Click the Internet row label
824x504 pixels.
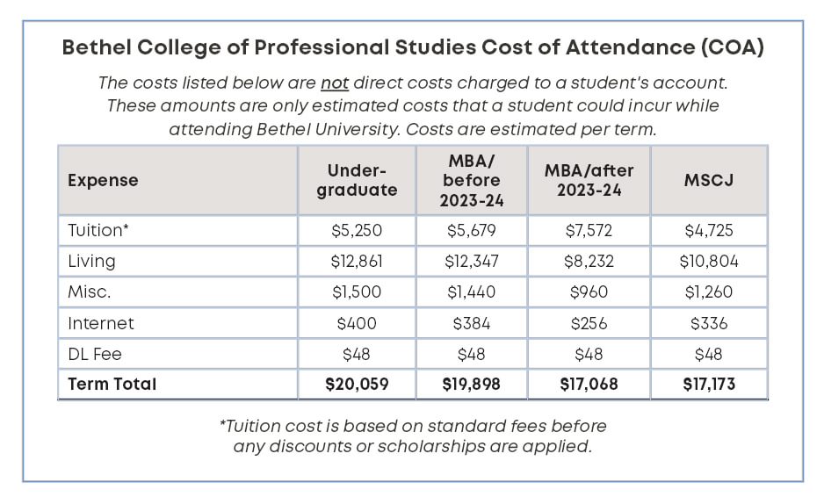coord(101,323)
